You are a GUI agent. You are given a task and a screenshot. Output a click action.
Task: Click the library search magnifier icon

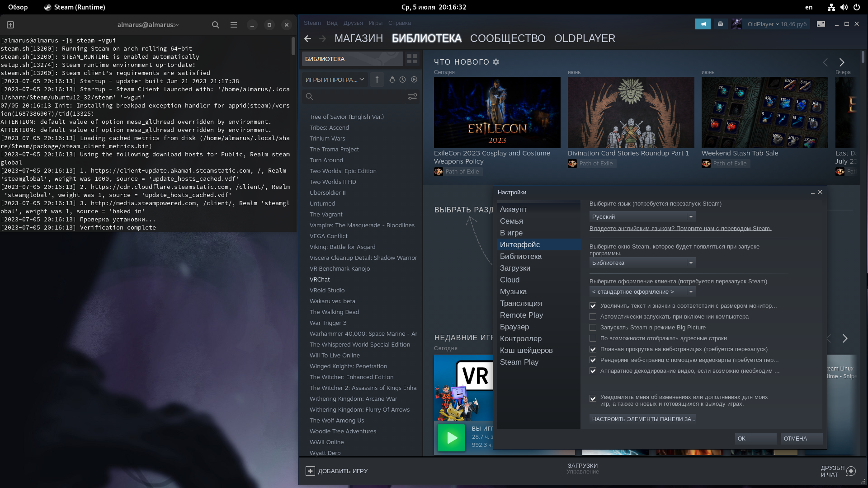click(310, 96)
